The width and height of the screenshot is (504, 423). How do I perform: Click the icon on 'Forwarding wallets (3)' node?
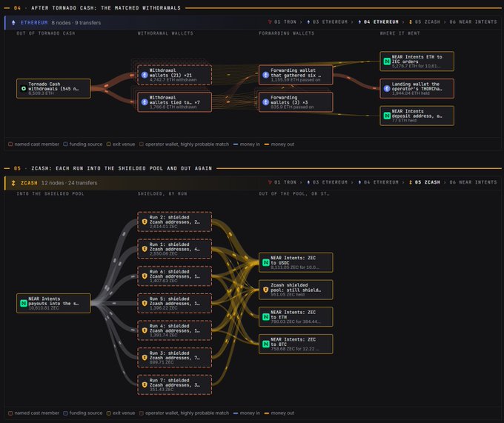tap(266, 102)
